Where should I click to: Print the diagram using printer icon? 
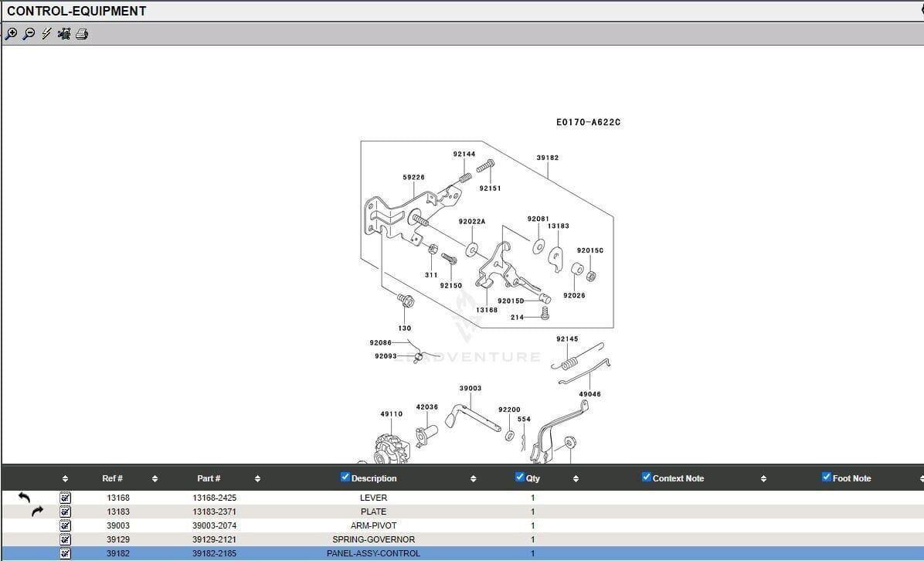pyautogui.click(x=82, y=34)
